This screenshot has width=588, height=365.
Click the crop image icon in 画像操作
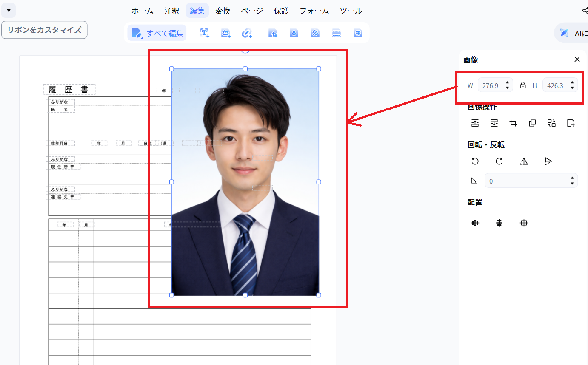(x=514, y=123)
